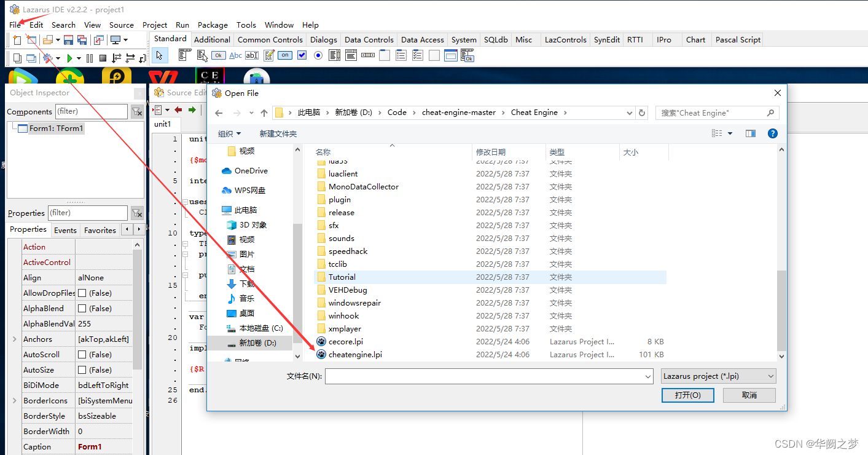Open the build mode gear dropdown arrow
This screenshot has height=455, width=868.
pyautogui.click(x=58, y=58)
